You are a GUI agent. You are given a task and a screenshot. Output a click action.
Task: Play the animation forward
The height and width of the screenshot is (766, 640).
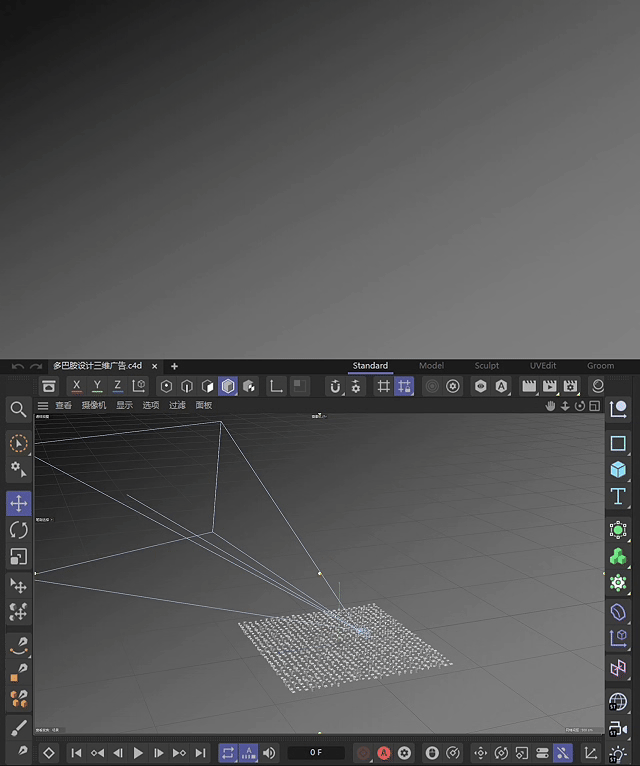coord(138,753)
